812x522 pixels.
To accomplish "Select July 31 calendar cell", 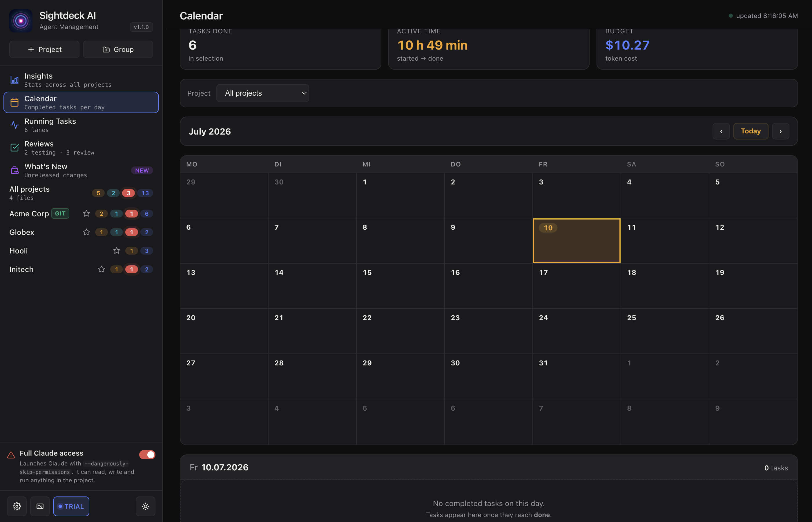I will (x=577, y=376).
